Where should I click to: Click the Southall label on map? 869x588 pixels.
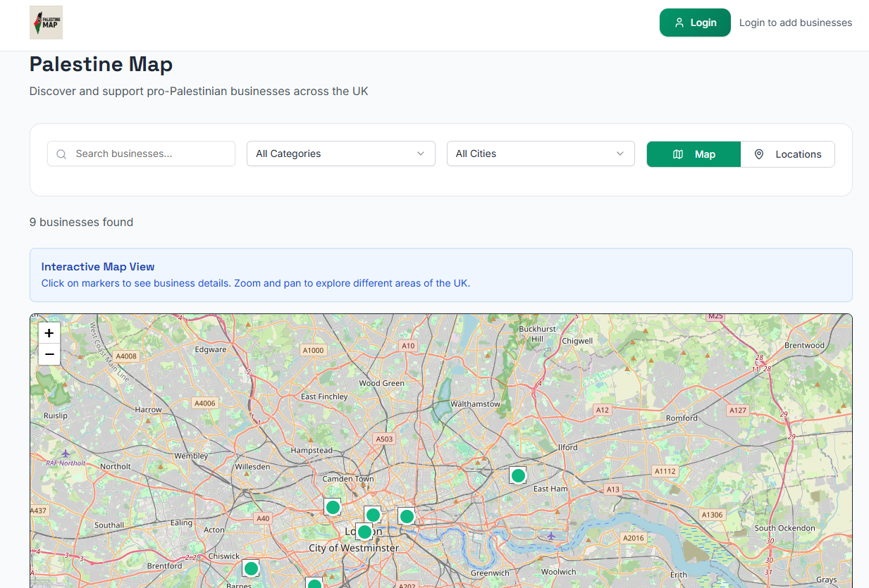tap(109, 525)
